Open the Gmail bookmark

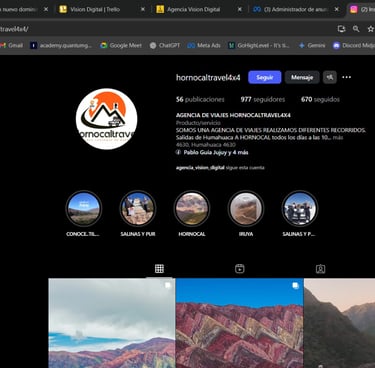pyautogui.click(x=12, y=45)
